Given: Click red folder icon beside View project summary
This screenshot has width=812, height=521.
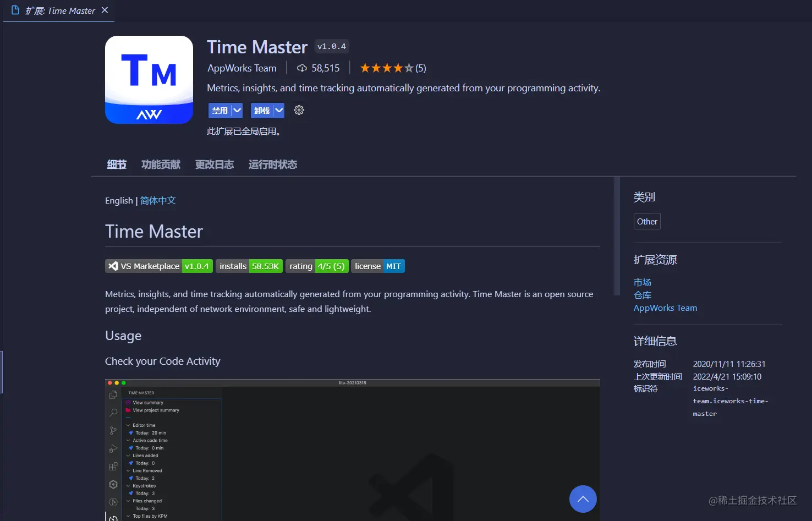Looking at the screenshot, I should (x=128, y=410).
